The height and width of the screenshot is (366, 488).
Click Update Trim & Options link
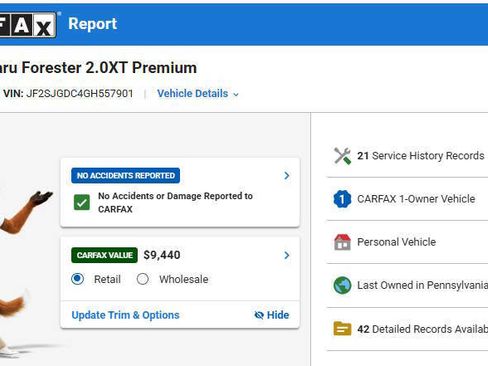tap(126, 315)
